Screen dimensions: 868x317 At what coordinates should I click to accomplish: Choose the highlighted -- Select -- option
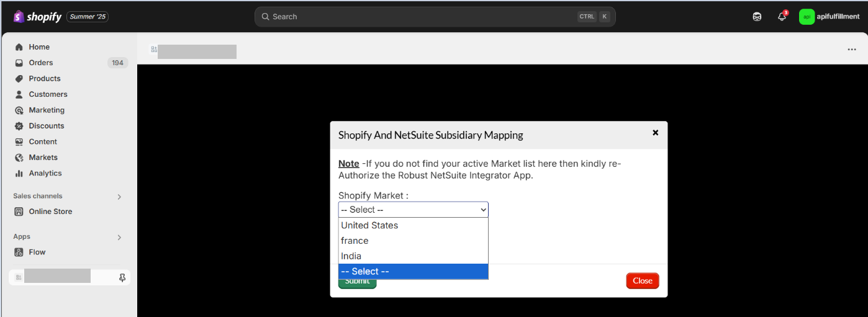(x=414, y=271)
